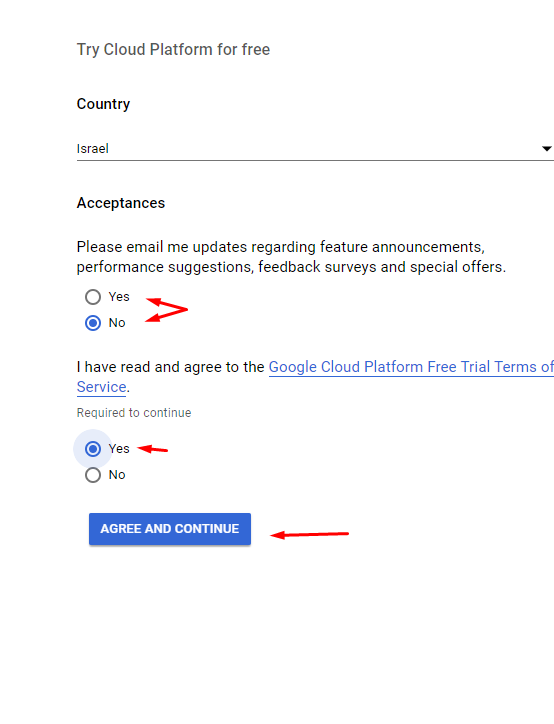Screen dimensions: 554x724
Task: Click the 'Acceptances' section heading
Action: [x=121, y=203]
